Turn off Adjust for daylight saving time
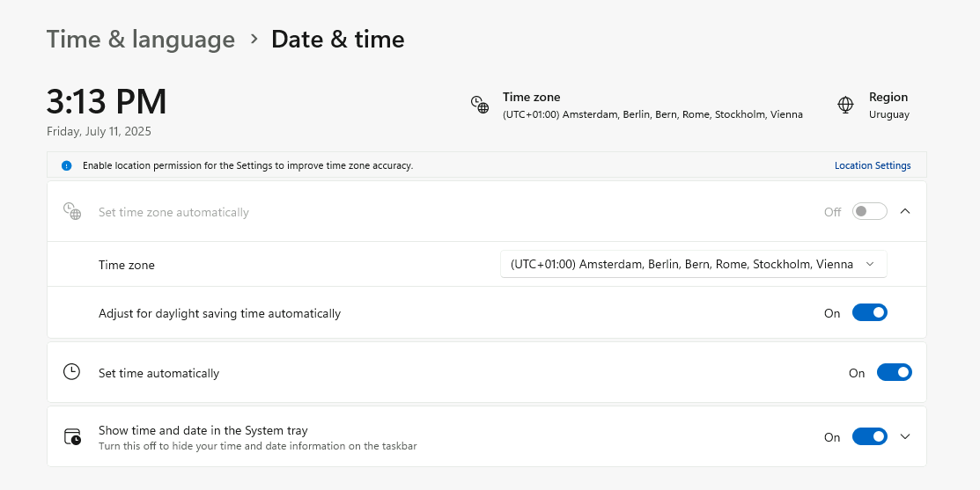This screenshot has width=980, height=490. (x=869, y=313)
